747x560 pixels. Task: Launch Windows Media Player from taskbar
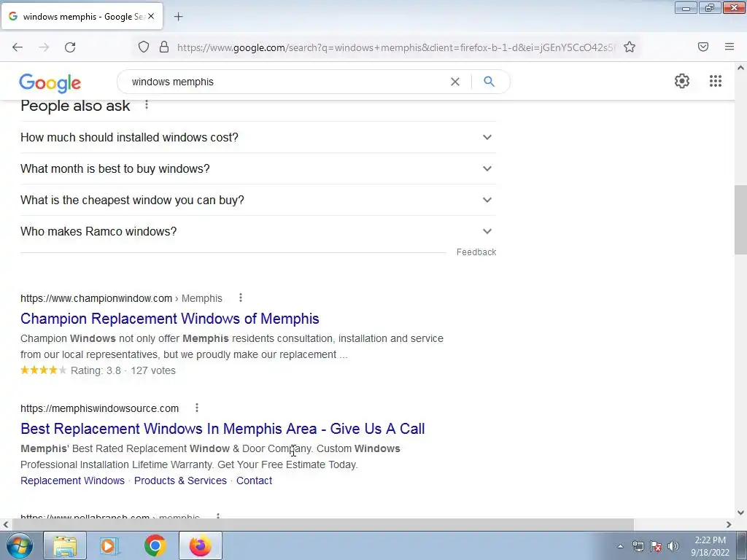pyautogui.click(x=109, y=545)
